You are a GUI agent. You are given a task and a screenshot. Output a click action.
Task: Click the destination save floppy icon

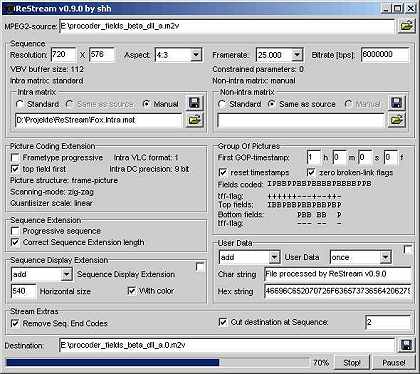coord(406,345)
